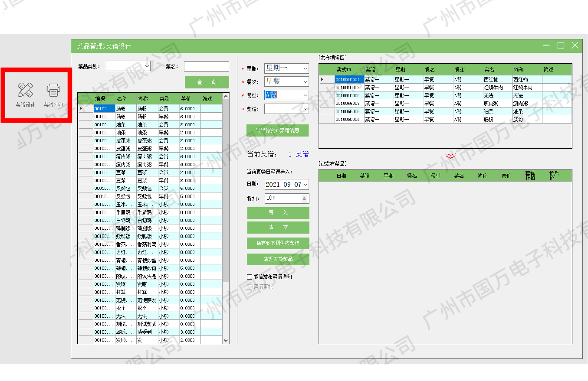Open the 菜谱设计 (menu design) icon

(25, 94)
